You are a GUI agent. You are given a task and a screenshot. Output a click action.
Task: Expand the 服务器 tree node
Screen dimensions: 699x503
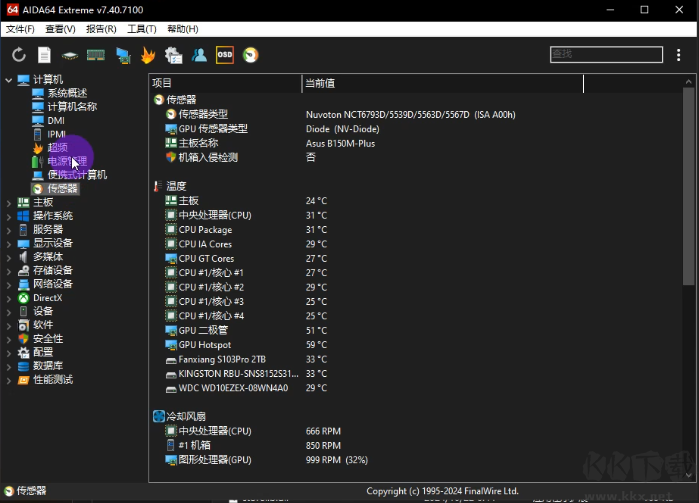pyautogui.click(x=8, y=231)
